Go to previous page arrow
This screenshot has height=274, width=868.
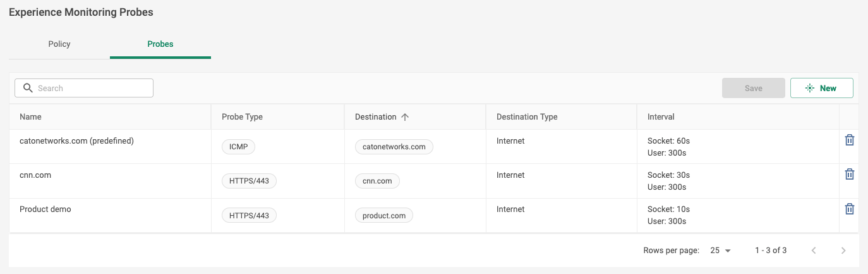pyautogui.click(x=814, y=251)
